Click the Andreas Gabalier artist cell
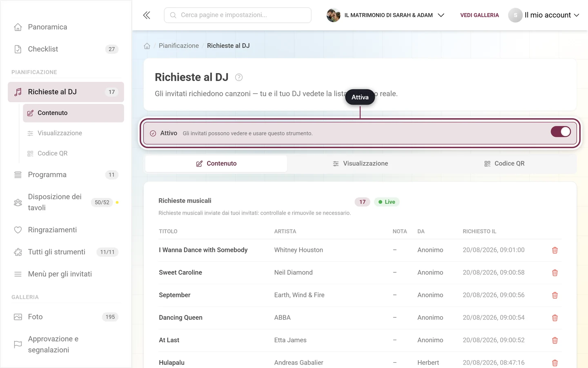588x368 pixels. (299, 363)
